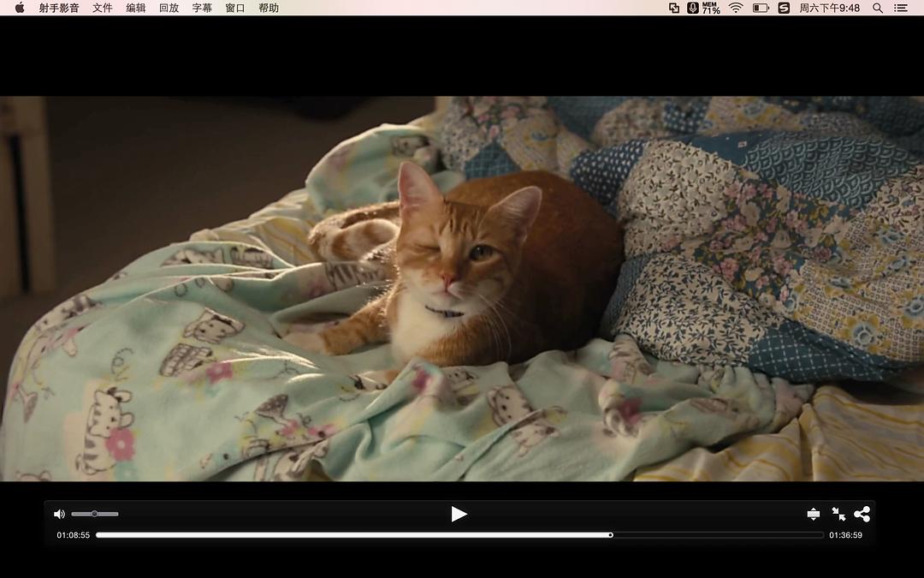The image size is (924, 578).
Task: Open the 文件 menu
Action: point(102,8)
